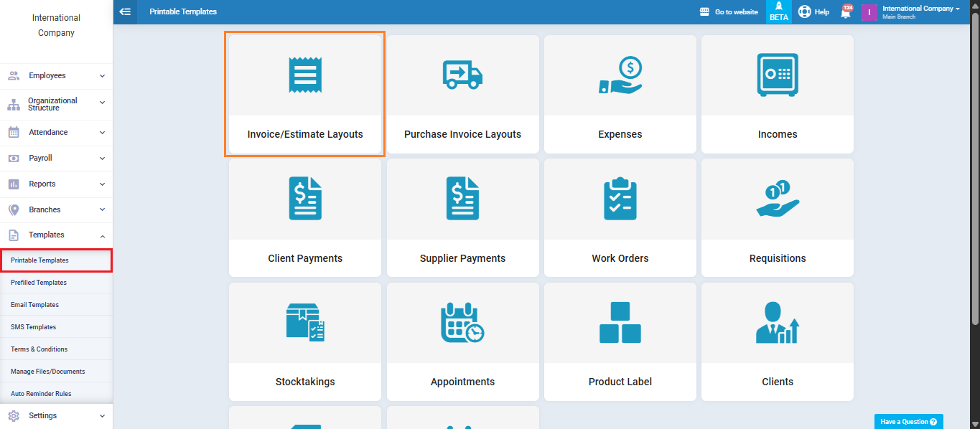Screen dimensions: 980x429
Task: Open the International Company account dropdown
Action: tap(920, 11)
